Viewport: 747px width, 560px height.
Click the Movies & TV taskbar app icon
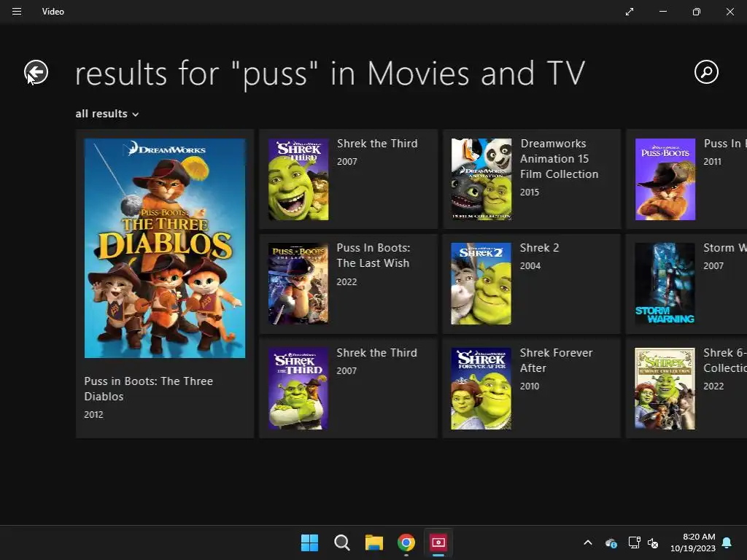click(438, 542)
